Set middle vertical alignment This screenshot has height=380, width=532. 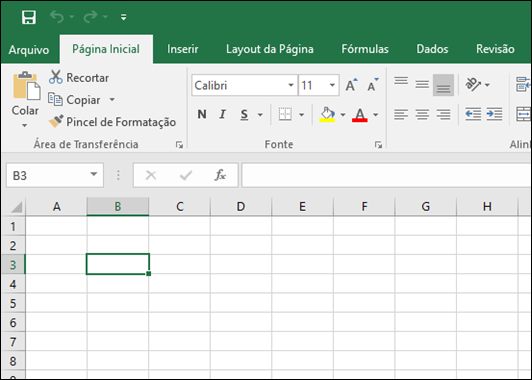click(422, 85)
